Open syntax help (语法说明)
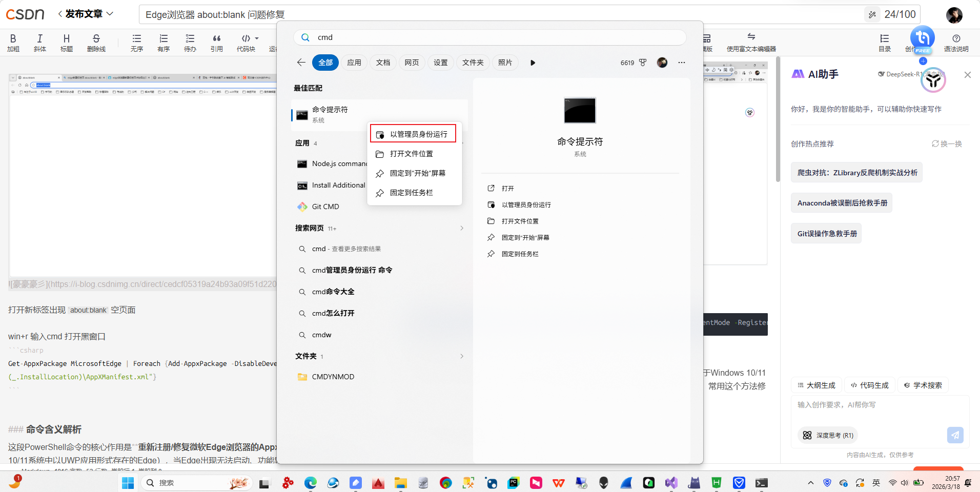 tap(956, 43)
